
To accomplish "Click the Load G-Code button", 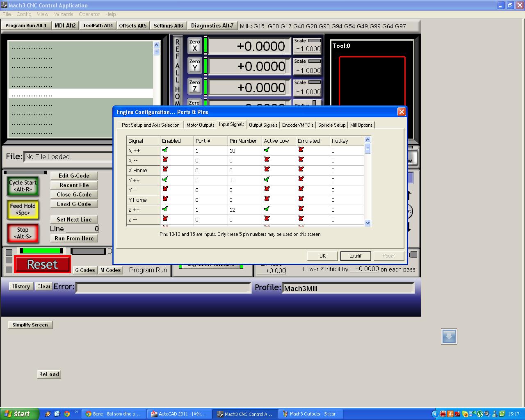I will 74,204.
